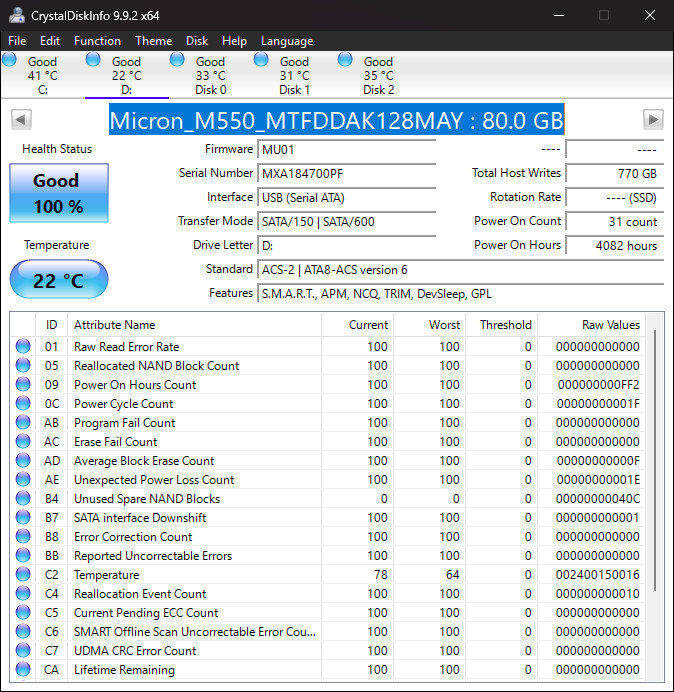Select the C: drive tab at 41 °C
The width and height of the screenshot is (674, 692).
tap(42, 75)
